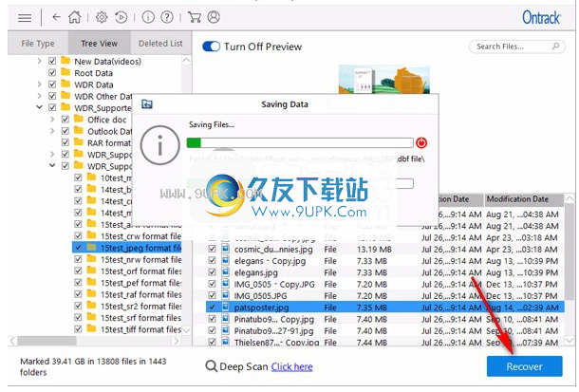The width and height of the screenshot is (579, 392).
Task: Click the Root Data folder icon
Action: pyautogui.click(x=65, y=72)
